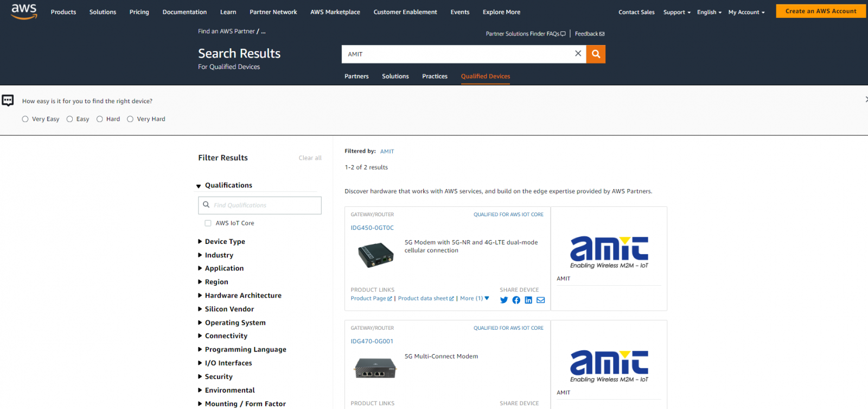The height and width of the screenshot is (409, 868).
Task: Click the IDG450-0GT0C modem thumbnail image
Action: [375, 254]
